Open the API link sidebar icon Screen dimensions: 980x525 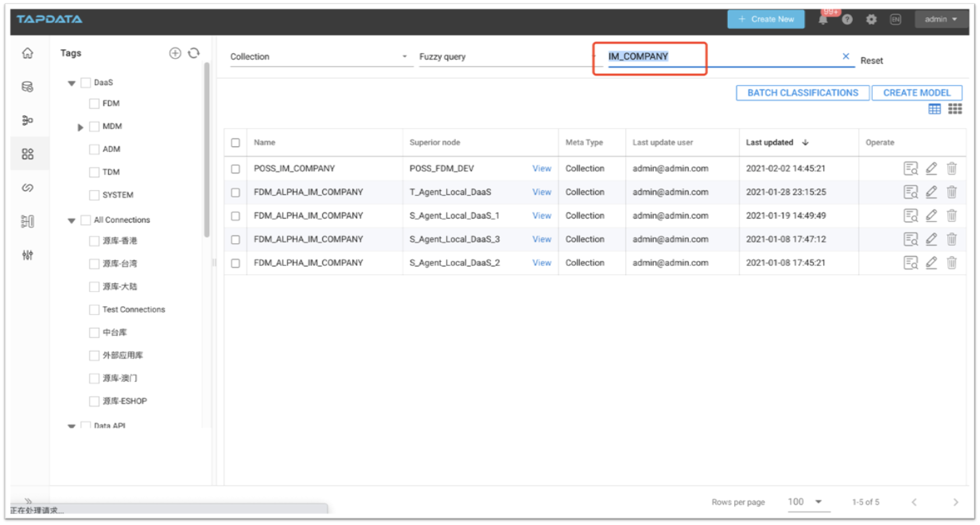pos(27,187)
